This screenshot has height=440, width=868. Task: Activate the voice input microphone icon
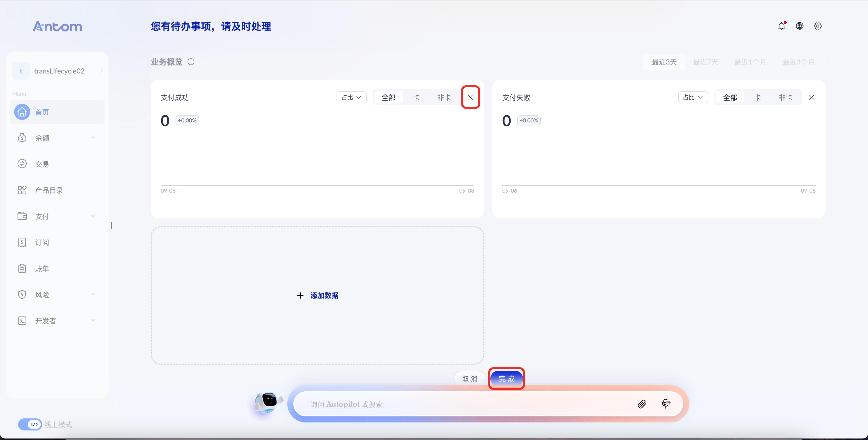pos(666,404)
